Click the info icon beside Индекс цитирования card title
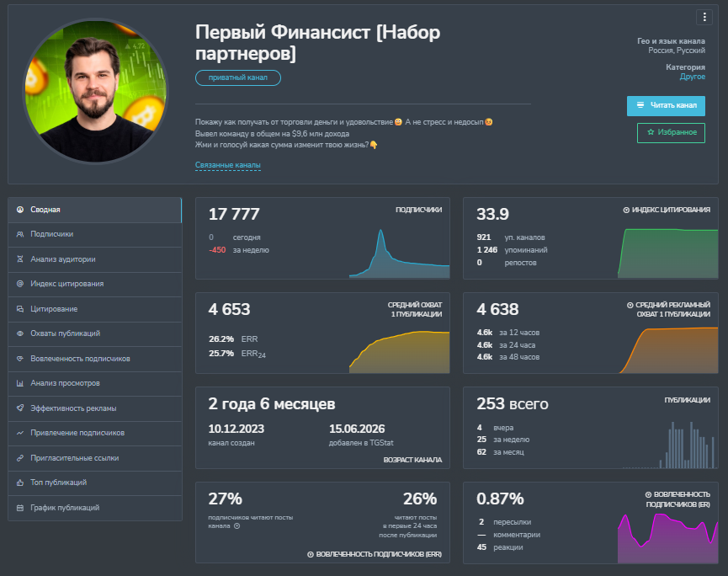Image resolution: width=728 pixels, height=576 pixels. (x=626, y=210)
